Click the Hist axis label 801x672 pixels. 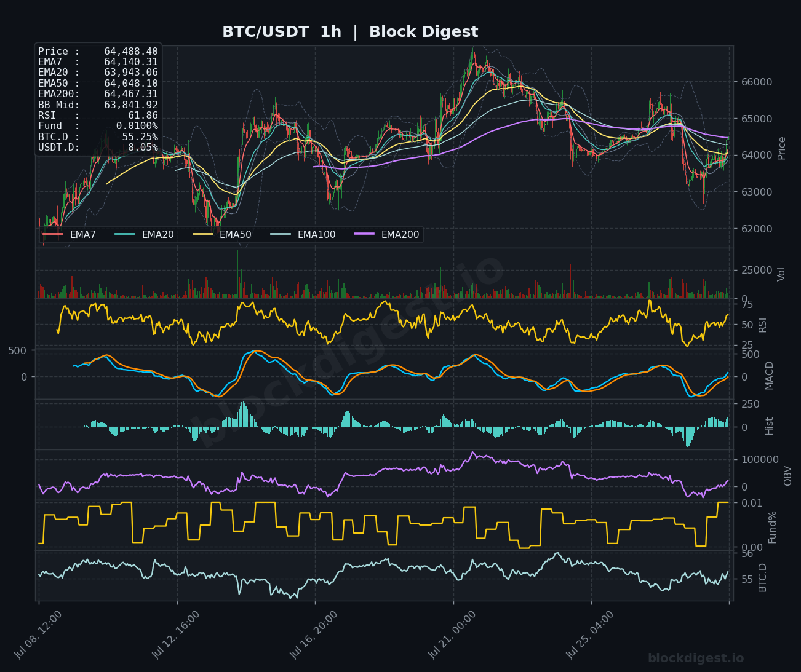pos(770,426)
